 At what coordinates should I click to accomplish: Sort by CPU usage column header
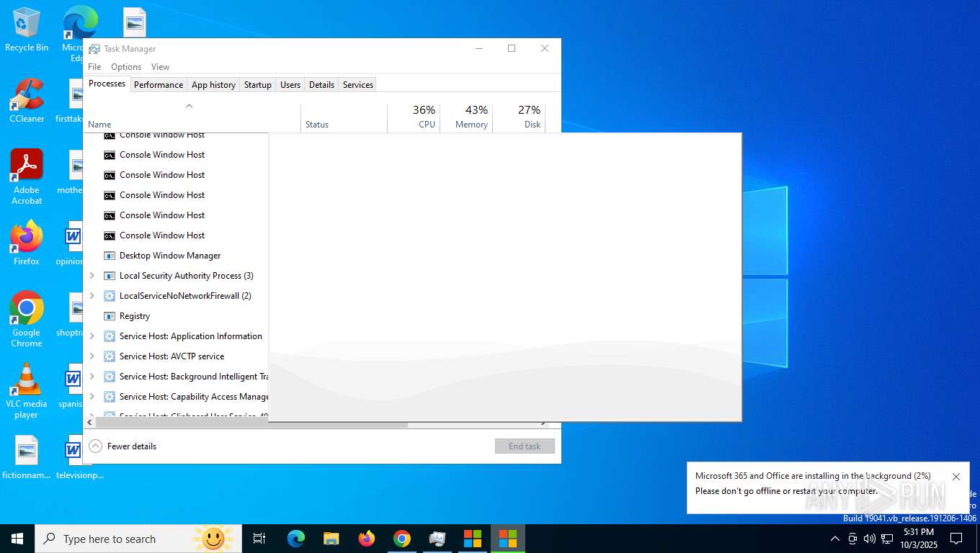click(414, 117)
